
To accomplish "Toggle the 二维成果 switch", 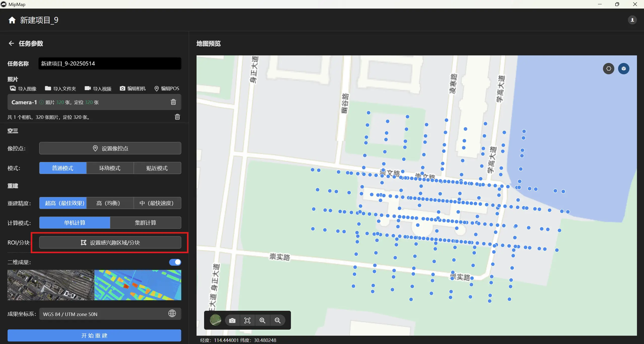I will coord(175,262).
